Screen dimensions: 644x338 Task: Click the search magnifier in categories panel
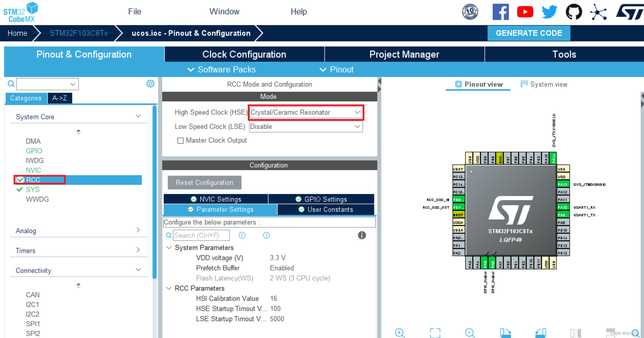(x=11, y=83)
